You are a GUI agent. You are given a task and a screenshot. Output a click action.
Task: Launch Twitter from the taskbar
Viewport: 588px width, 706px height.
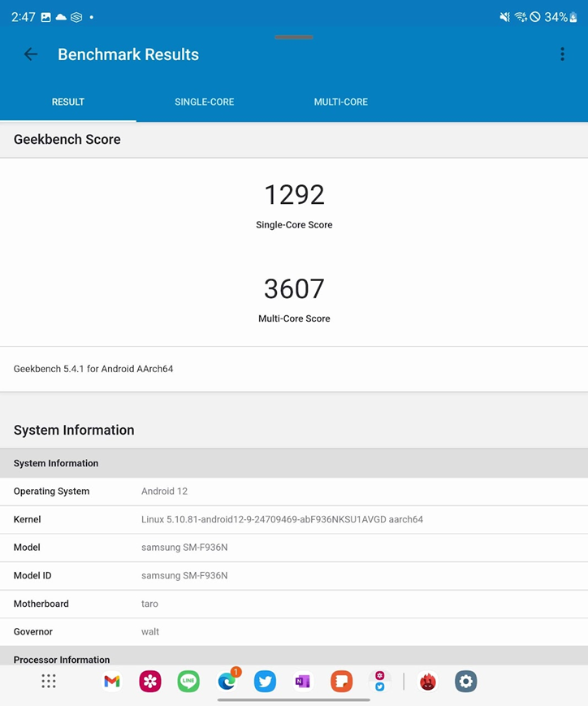tap(265, 682)
